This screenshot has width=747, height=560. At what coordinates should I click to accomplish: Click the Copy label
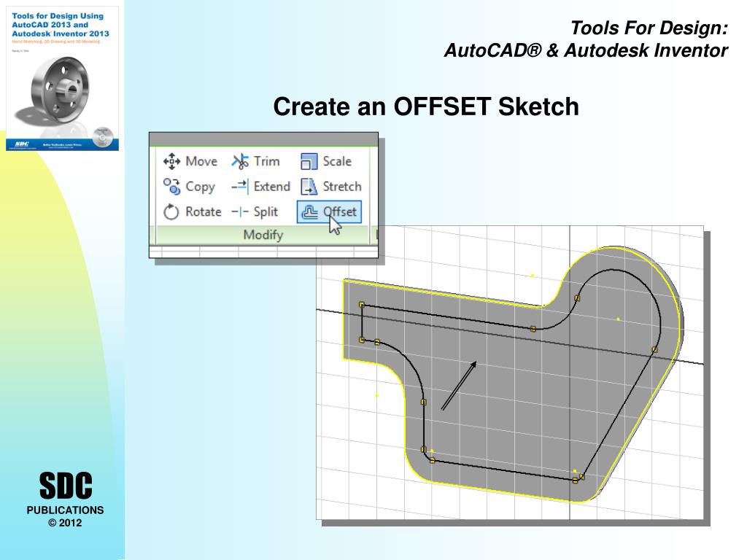(200, 187)
